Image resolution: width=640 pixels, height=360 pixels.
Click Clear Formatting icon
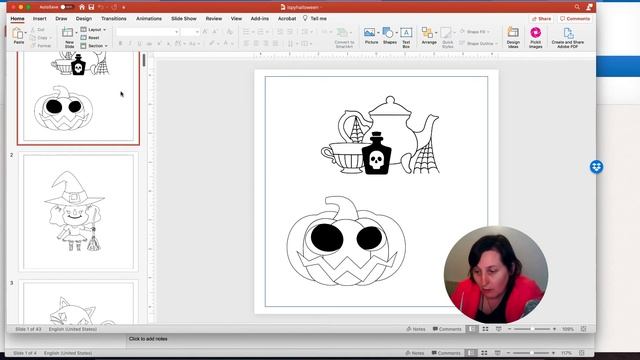point(230,32)
